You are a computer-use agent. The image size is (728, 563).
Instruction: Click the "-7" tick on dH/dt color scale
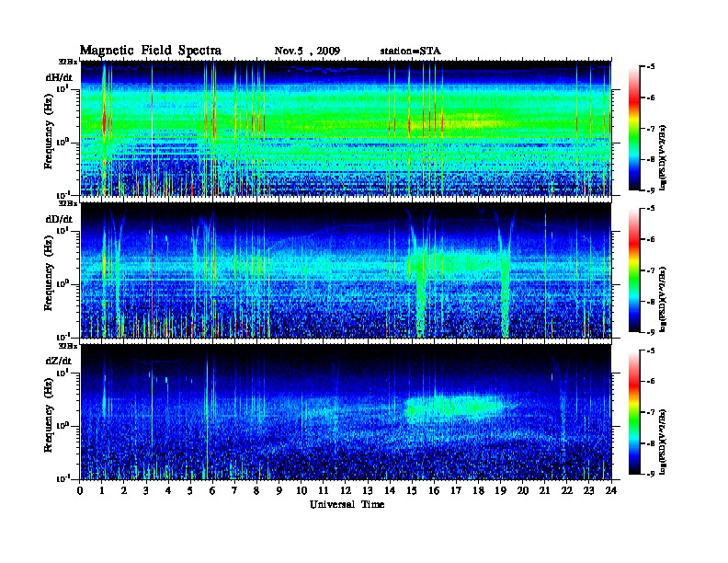coord(650,129)
